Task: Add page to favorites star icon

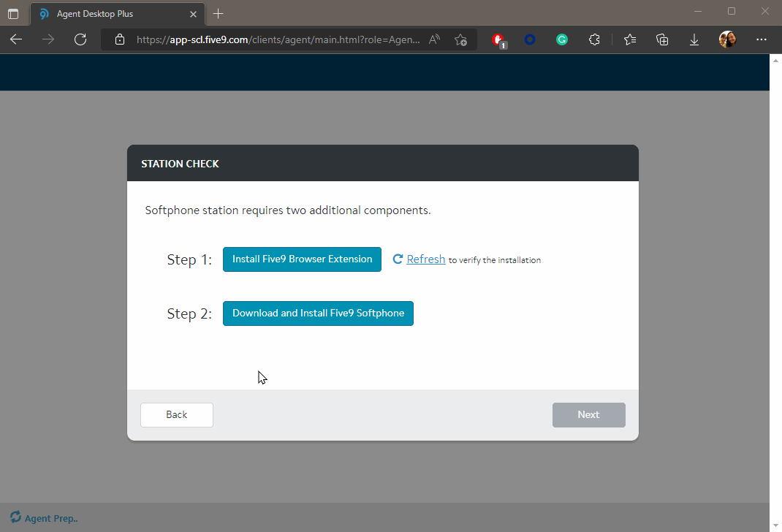Action: coord(461,39)
